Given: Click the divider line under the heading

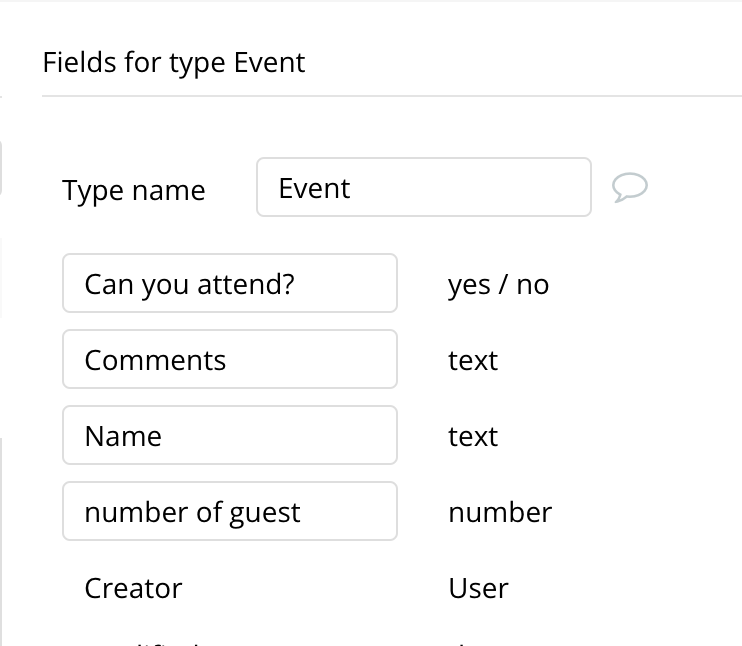Looking at the screenshot, I should pyautogui.click(x=390, y=96).
